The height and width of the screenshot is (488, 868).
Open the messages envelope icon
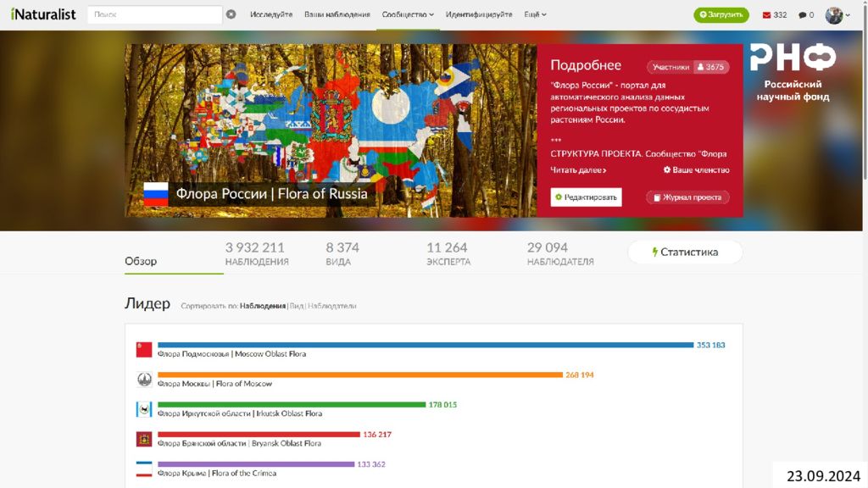coord(766,15)
